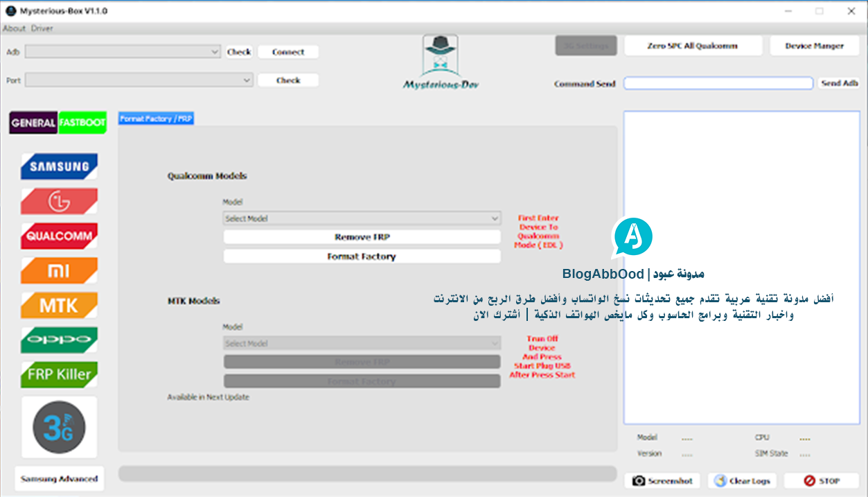Screen dimensions: 868x497
Task: Switch to the FASTBOOT mode
Action: (82, 122)
